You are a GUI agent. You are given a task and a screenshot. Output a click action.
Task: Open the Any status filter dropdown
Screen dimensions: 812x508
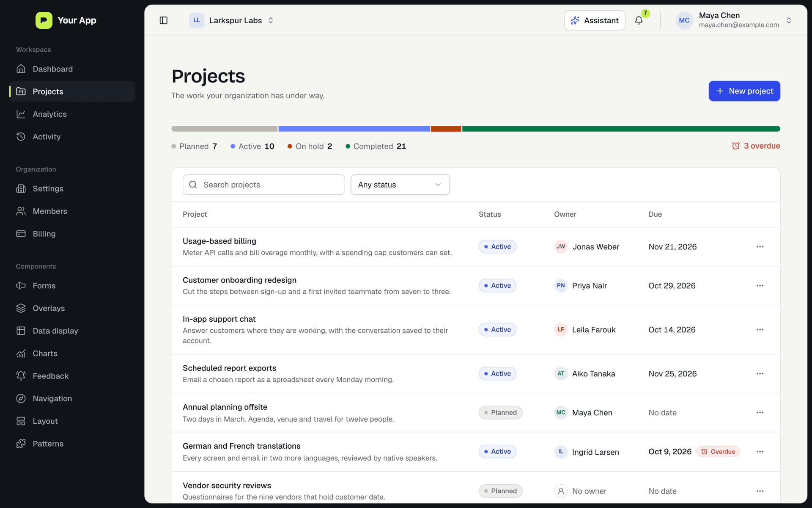tap(400, 185)
